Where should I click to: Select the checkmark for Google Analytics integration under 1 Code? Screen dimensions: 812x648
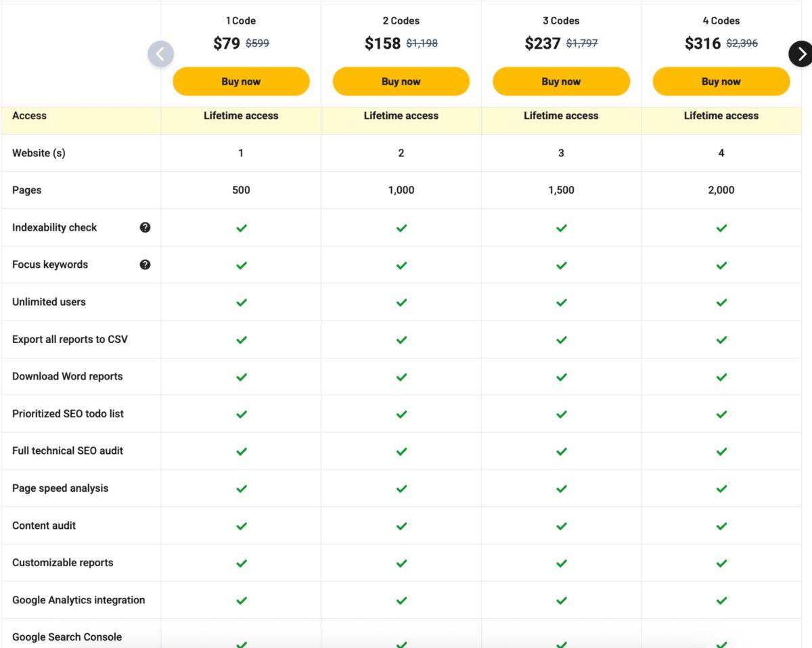click(x=241, y=600)
